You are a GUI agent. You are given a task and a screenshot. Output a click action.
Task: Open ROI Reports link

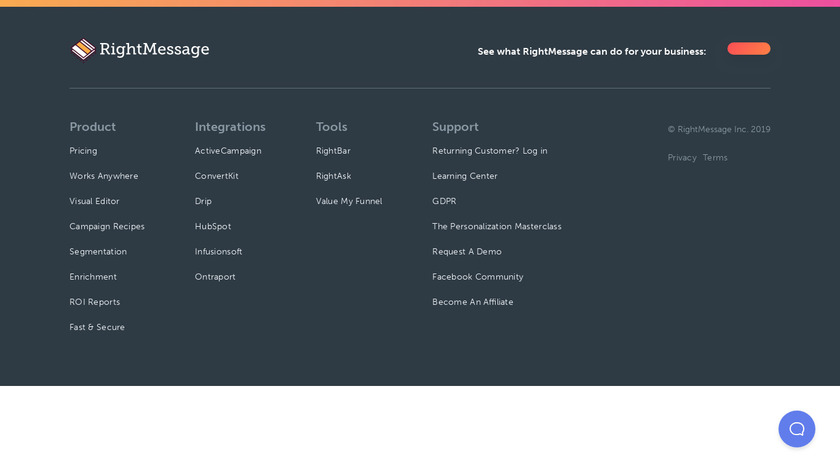point(94,302)
